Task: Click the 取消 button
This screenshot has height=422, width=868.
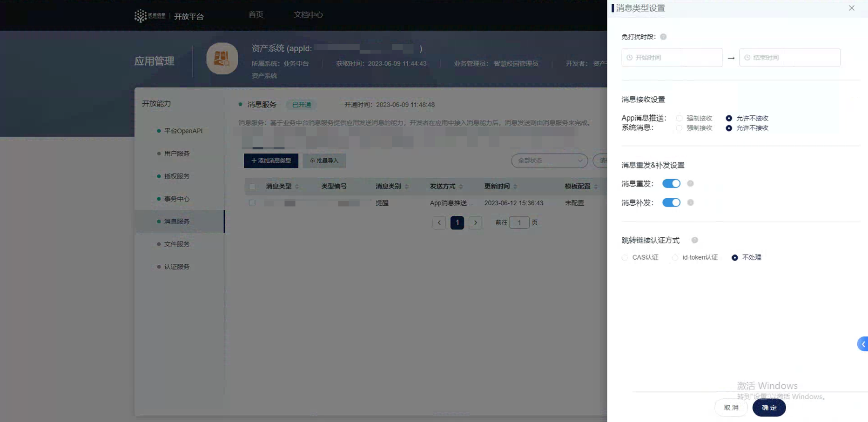Action: coord(731,408)
